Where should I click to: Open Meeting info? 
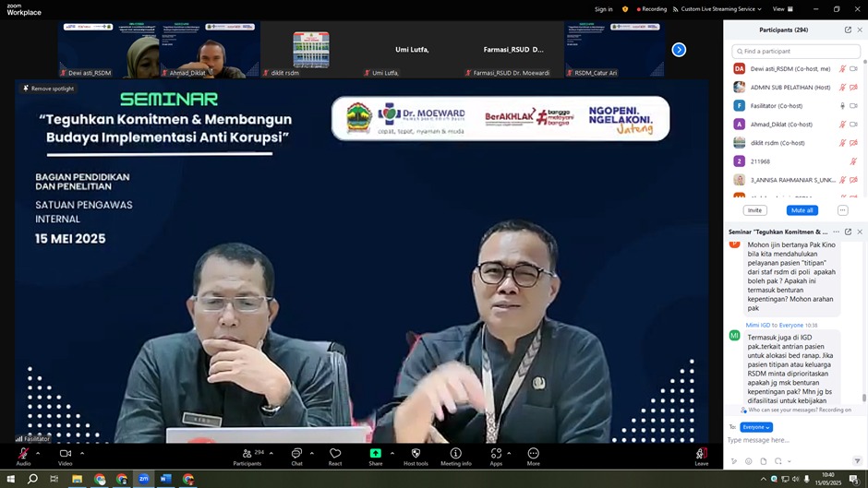(x=455, y=454)
